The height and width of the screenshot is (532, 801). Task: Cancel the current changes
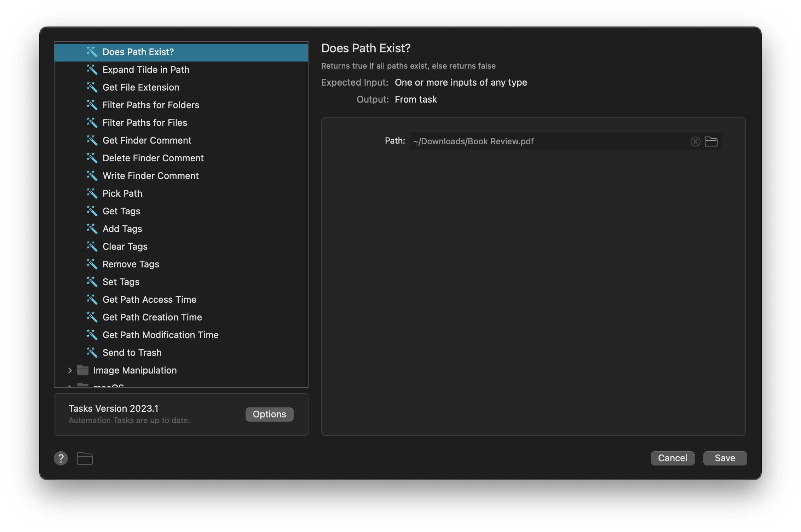[672, 458]
